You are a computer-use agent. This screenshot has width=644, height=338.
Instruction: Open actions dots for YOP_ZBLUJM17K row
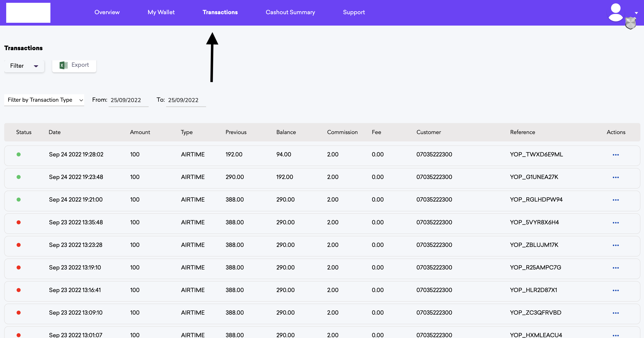[616, 245]
